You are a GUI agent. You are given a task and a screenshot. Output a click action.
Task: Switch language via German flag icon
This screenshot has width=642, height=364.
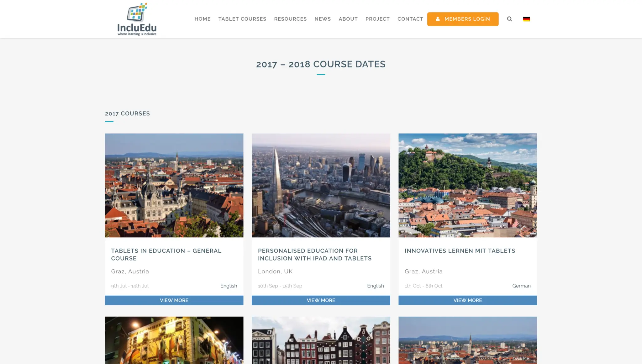(527, 19)
